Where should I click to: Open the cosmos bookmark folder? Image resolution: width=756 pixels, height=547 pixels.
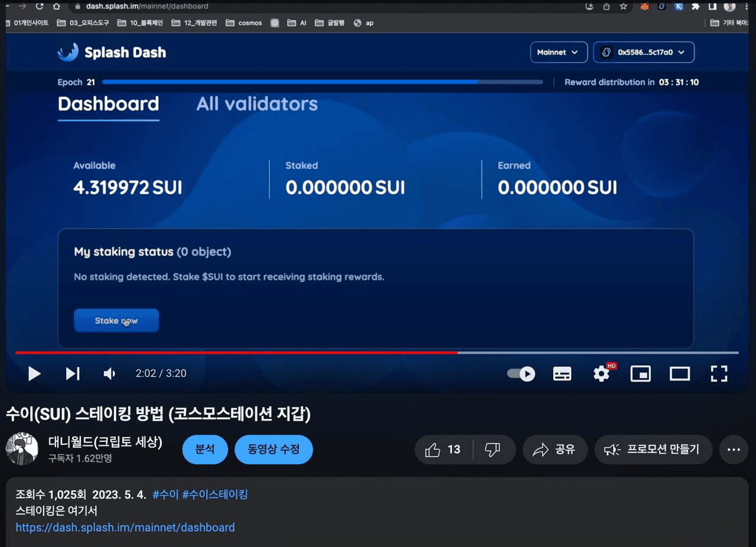[244, 23]
